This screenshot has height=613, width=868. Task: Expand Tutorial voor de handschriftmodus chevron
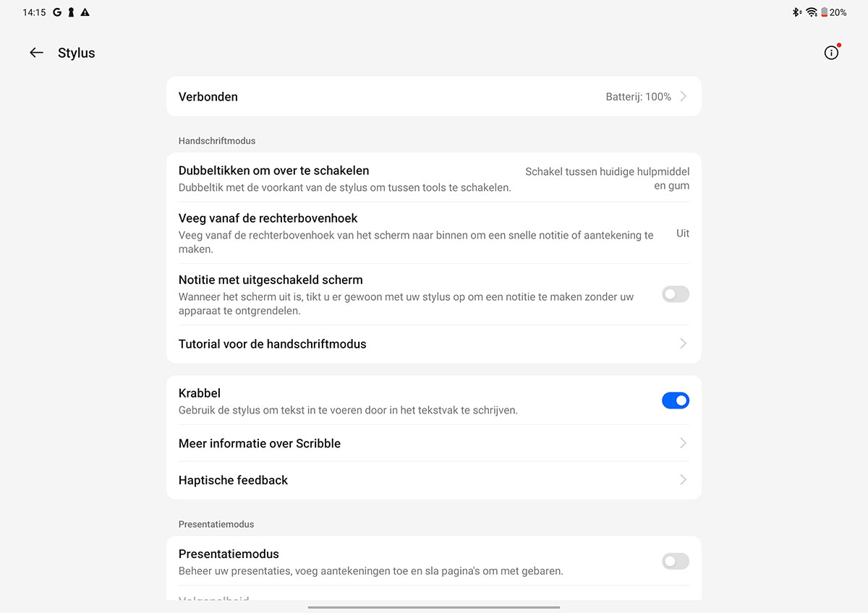684,344
